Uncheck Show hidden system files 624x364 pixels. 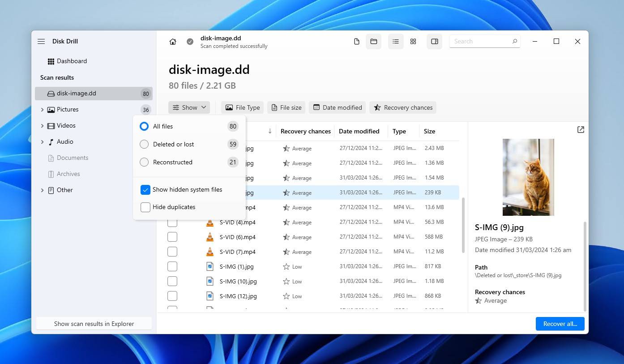pyautogui.click(x=145, y=190)
